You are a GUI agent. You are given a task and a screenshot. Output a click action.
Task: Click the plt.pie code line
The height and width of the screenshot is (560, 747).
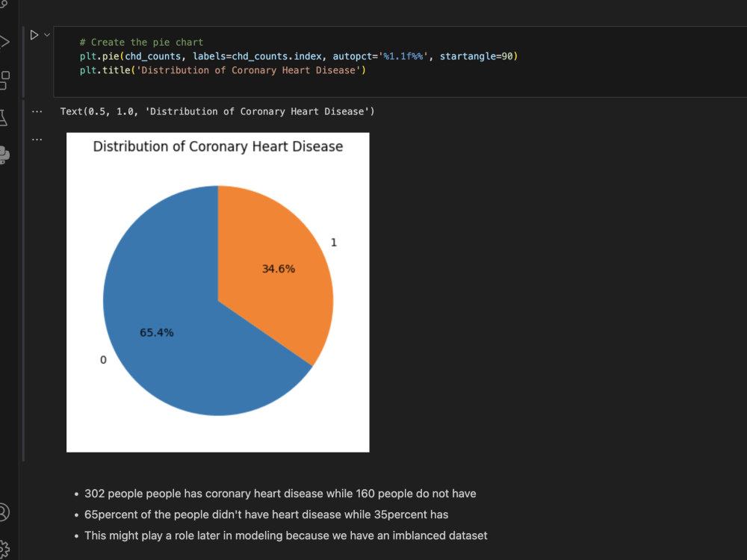point(299,56)
